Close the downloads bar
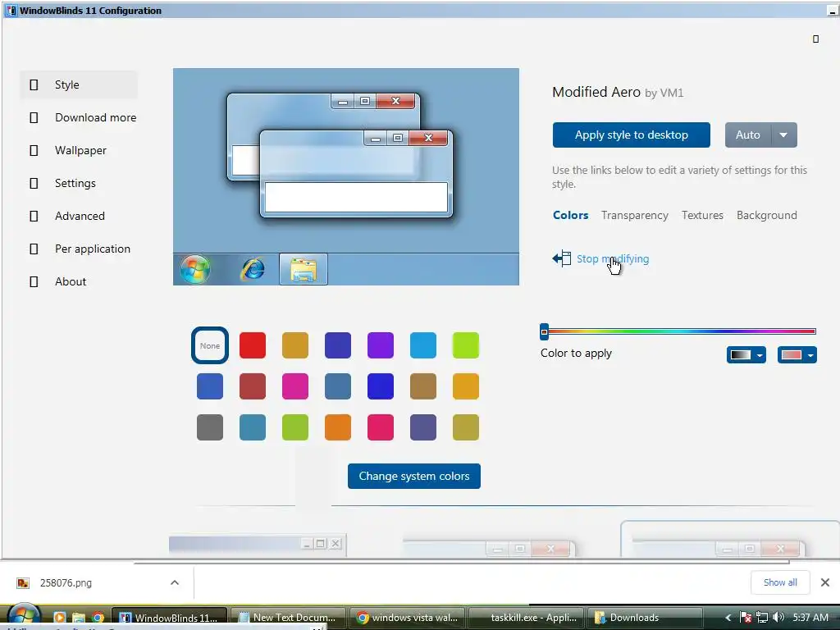The height and width of the screenshot is (630, 840). [825, 582]
